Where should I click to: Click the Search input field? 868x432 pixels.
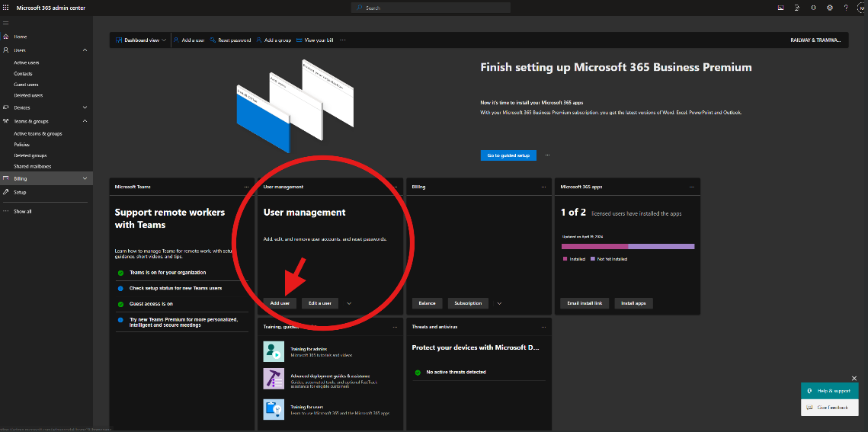(431, 8)
